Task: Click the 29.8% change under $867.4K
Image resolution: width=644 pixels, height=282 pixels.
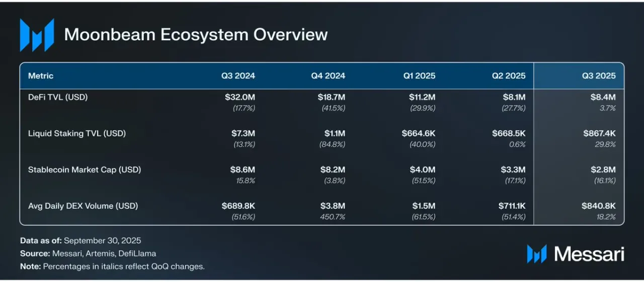Action: click(x=606, y=145)
